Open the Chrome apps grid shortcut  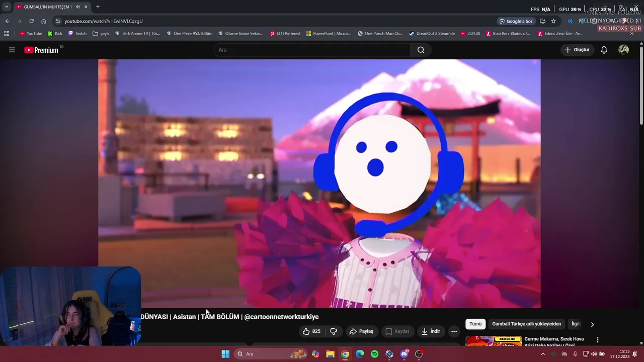7,34
